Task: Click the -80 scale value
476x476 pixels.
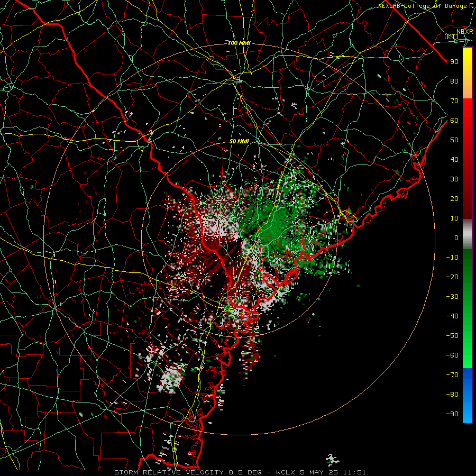Action: point(452,395)
